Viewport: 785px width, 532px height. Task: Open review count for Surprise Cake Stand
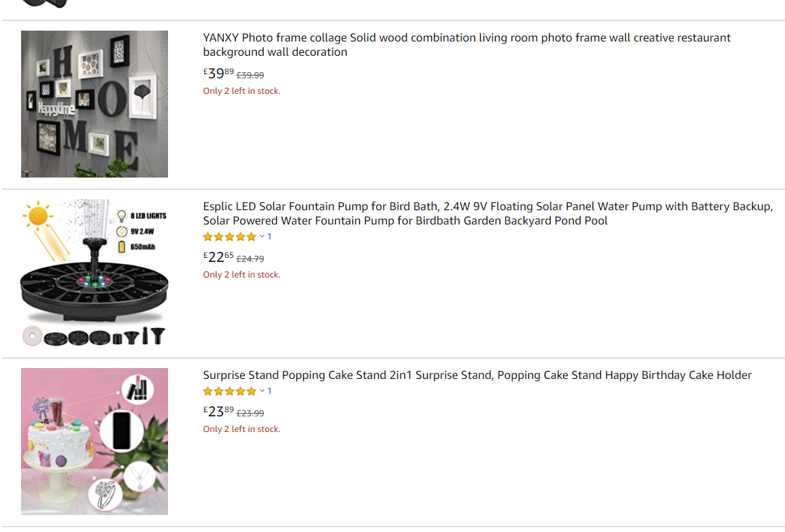point(269,391)
